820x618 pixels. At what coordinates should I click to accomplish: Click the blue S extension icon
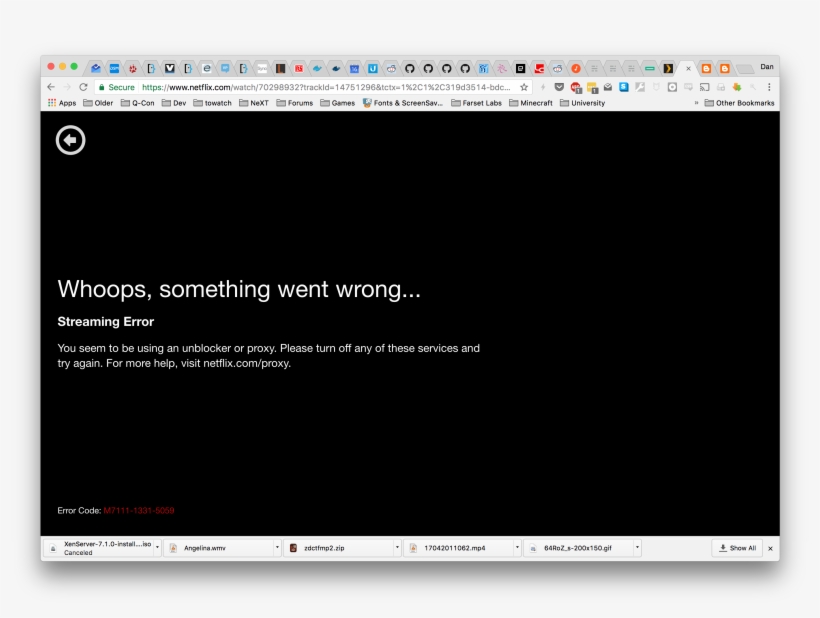[x=624, y=87]
